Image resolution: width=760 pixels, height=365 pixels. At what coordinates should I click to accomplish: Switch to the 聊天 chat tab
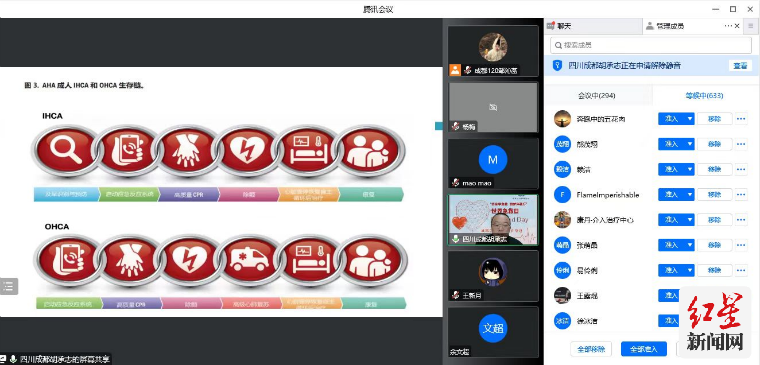coord(593,26)
